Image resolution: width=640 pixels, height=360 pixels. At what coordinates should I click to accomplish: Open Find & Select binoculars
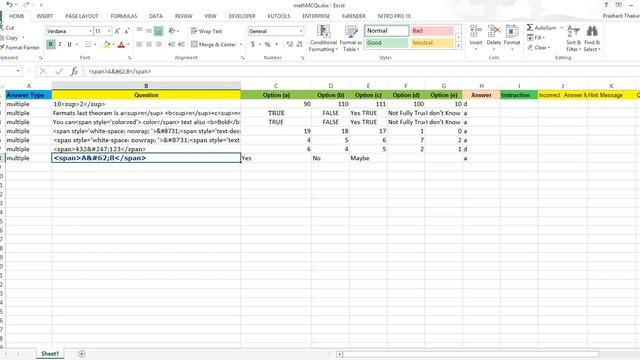(x=592, y=38)
